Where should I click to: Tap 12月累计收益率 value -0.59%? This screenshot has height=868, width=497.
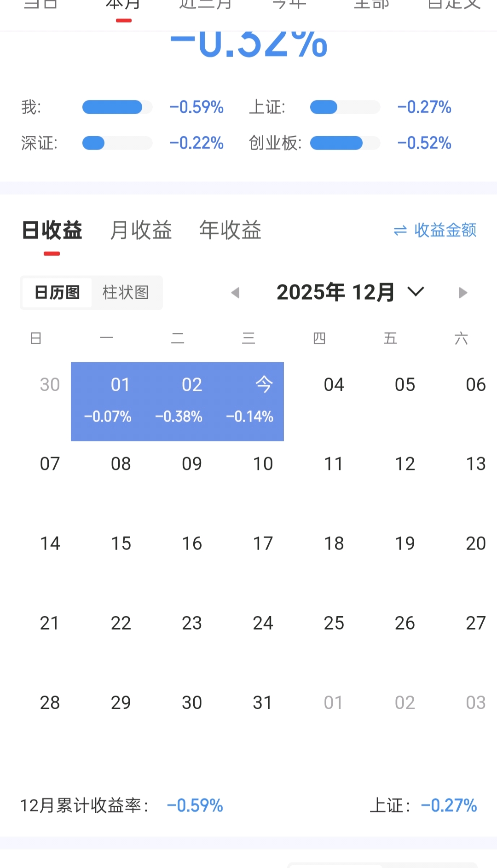(x=195, y=806)
